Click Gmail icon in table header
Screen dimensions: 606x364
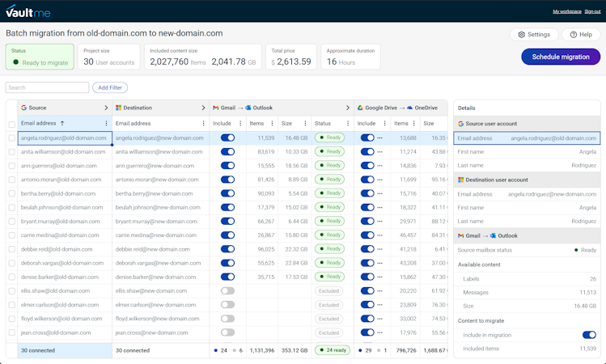[216, 108]
